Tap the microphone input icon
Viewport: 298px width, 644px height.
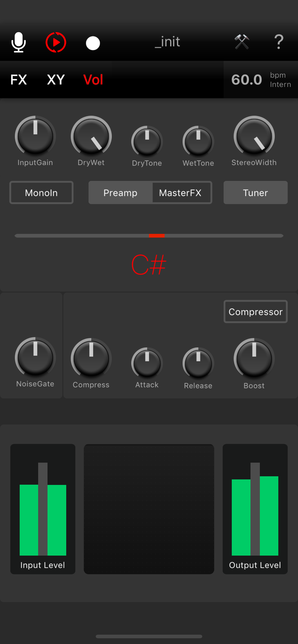[18, 42]
